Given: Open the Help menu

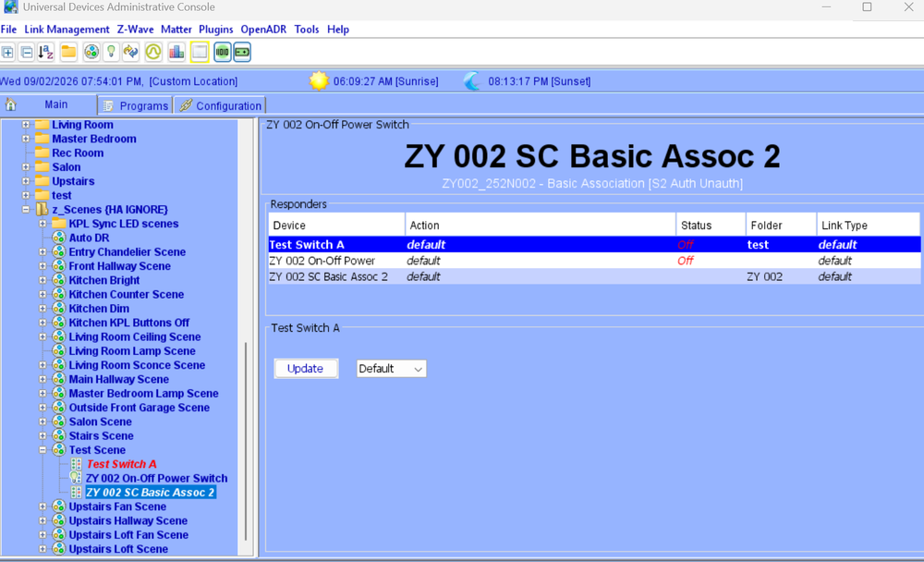Looking at the screenshot, I should (338, 30).
